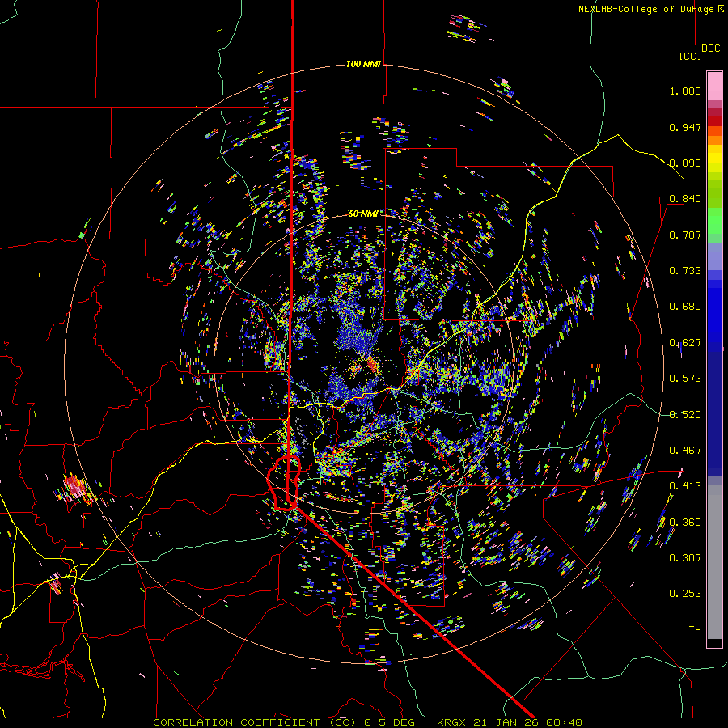728x728 pixels.
Task: Click the 0.680 value on the color scale
Action: point(685,307)
